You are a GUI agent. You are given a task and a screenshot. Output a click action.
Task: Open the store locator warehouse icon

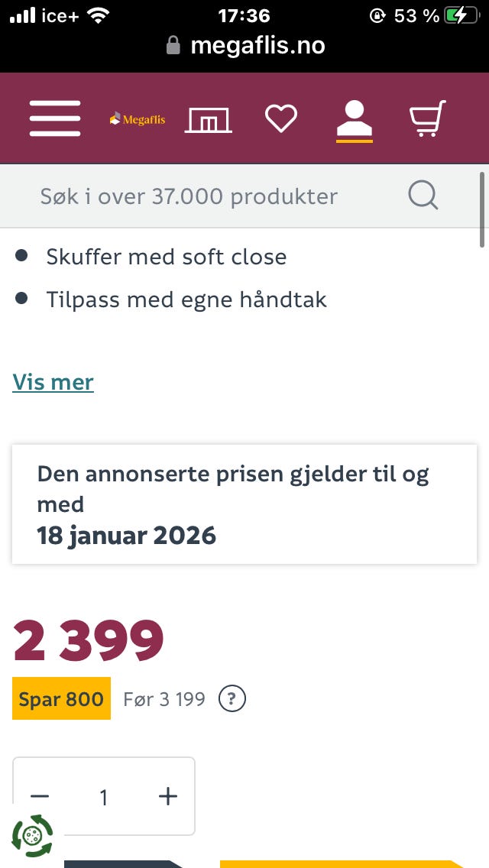pyautogui.click(x=209, y=119)
